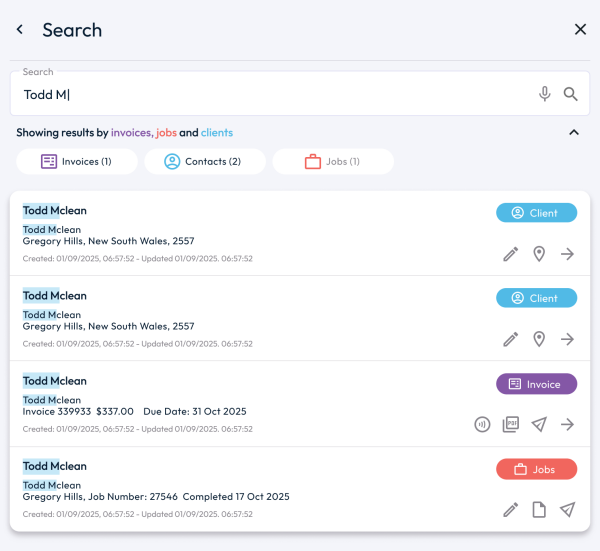Viewport: 600px width, 551px height.
Task: Open the job document icon
Action: [x=539, y=510]
